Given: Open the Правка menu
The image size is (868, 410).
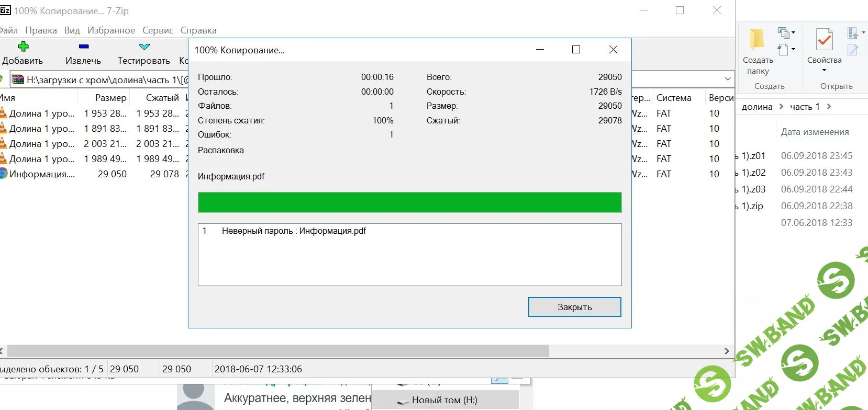Looking at the screenshot, I should pos(41,30).
